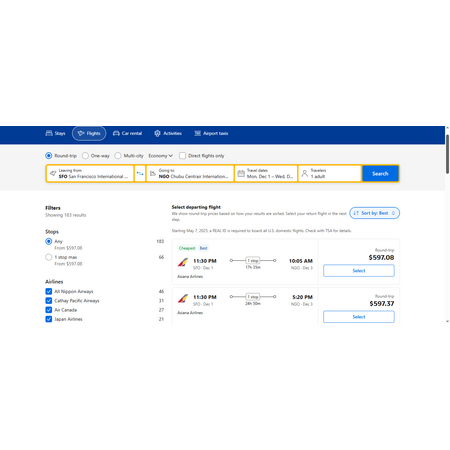Image resolution: width=450 pixels, height=450 pixels.
Task: Edit the Leaving from SFO field
Action: [90, 173]
